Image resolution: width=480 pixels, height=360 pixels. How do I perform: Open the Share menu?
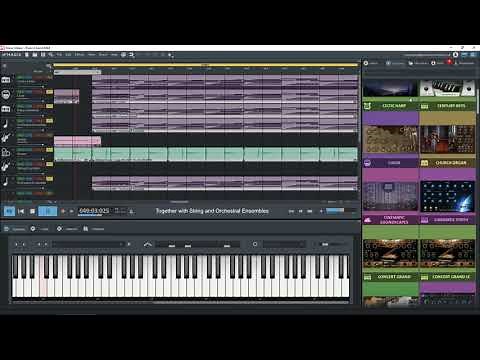103,55
